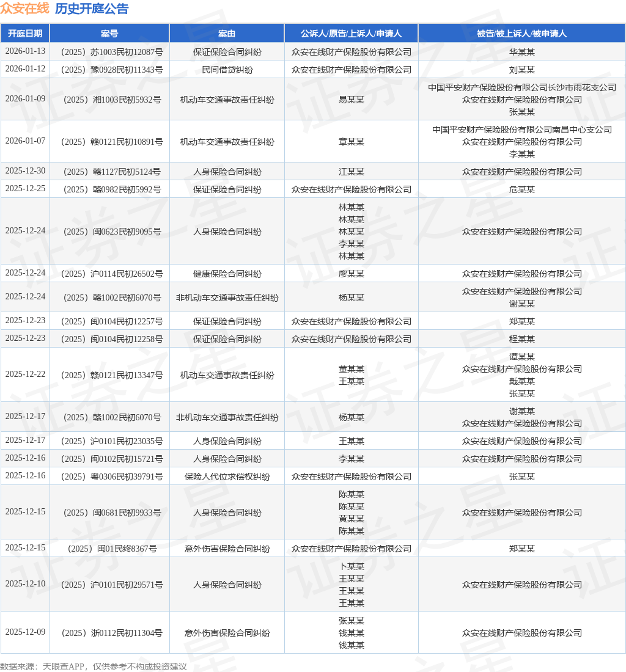This screenshot has width=626, height=672.
Task: Click the 众安在线 title text
Action: [25, 8]
